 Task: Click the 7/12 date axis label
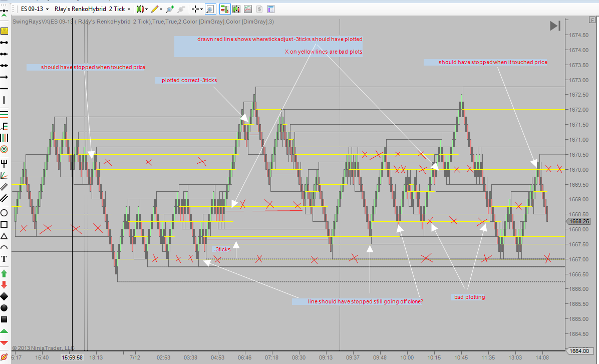(x=135, y=358)
